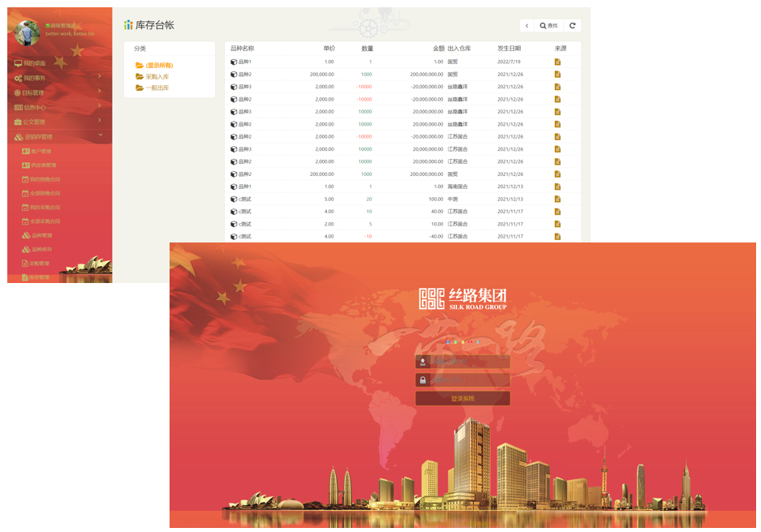Viewport: 761px width, 532px height.
Task: Sort by the 出入仓库 column header
Action: pos(459,49)
